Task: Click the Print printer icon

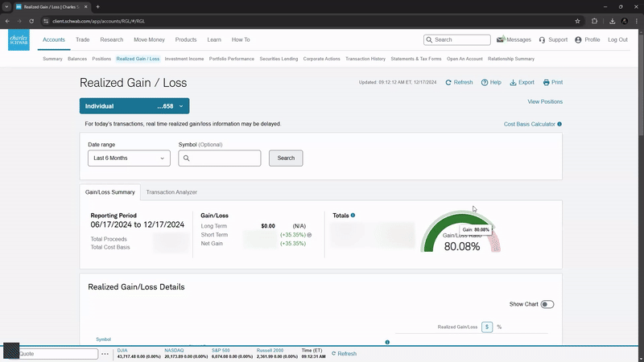Action: [x=547, y=83]
